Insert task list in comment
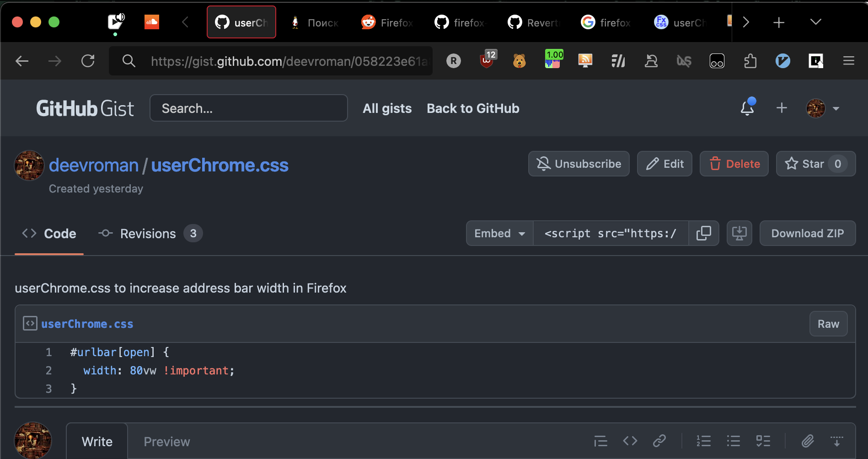This screenshot has width=868, height=459. point(763,441)
